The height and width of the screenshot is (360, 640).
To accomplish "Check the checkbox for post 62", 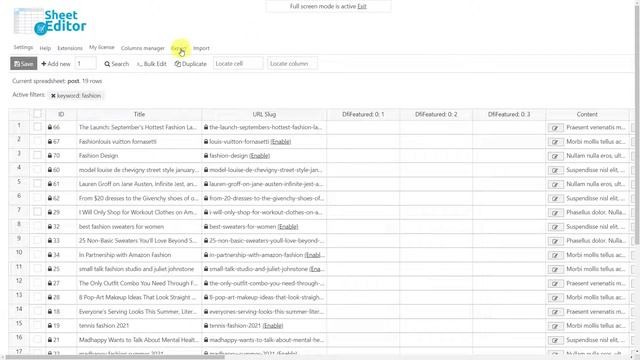I will 37,198.
